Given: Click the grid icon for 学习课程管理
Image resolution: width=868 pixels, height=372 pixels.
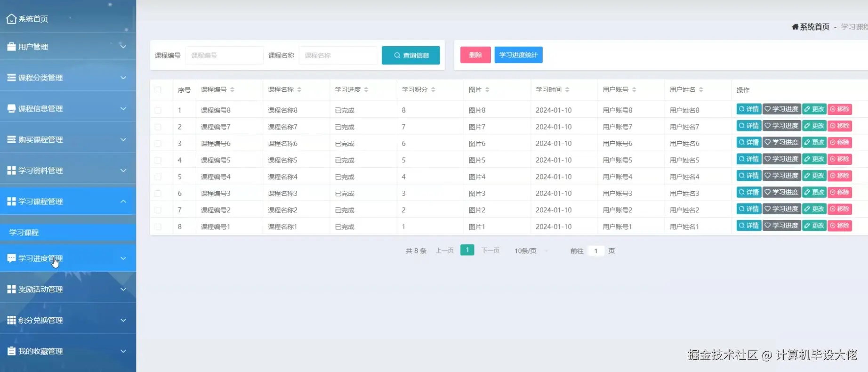Looking at the screenshot, I should (12, 201).
